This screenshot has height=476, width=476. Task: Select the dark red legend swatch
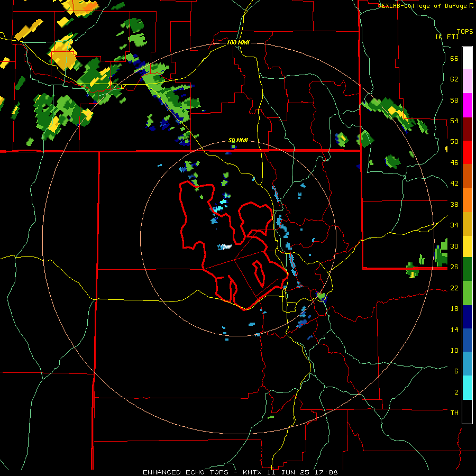[x=467, y=129]
